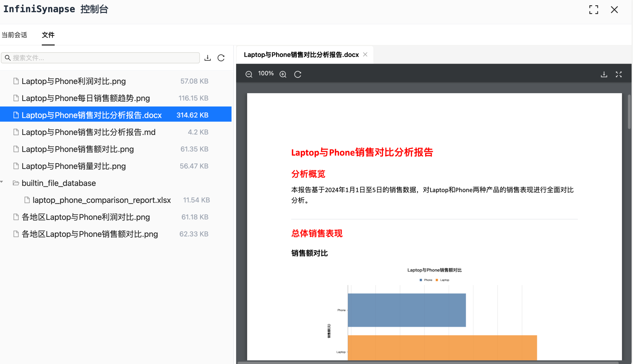
Task: Download the previewed docx file
Action: click(x=604, y=74)
